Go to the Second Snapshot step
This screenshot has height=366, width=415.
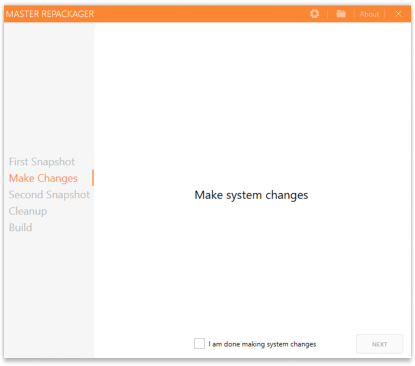point(49,194)
